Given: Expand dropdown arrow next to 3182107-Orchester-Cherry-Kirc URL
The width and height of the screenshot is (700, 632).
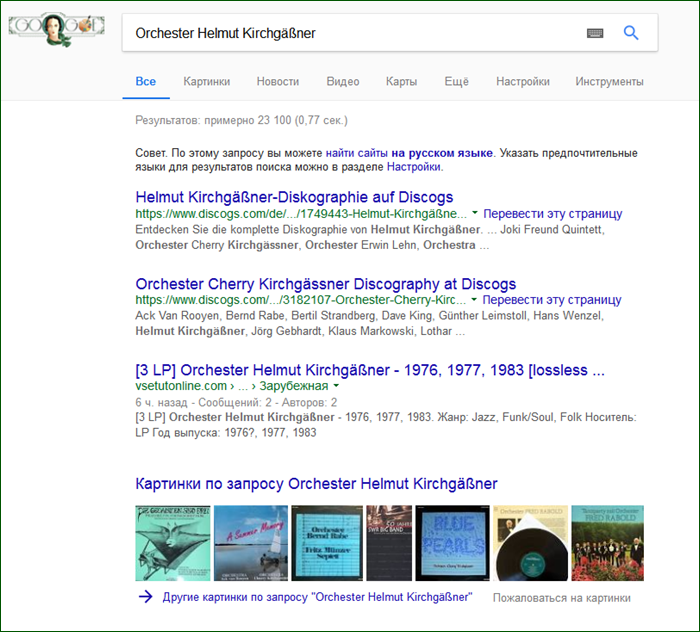Looking at the screenshot, I should (474, 299).
